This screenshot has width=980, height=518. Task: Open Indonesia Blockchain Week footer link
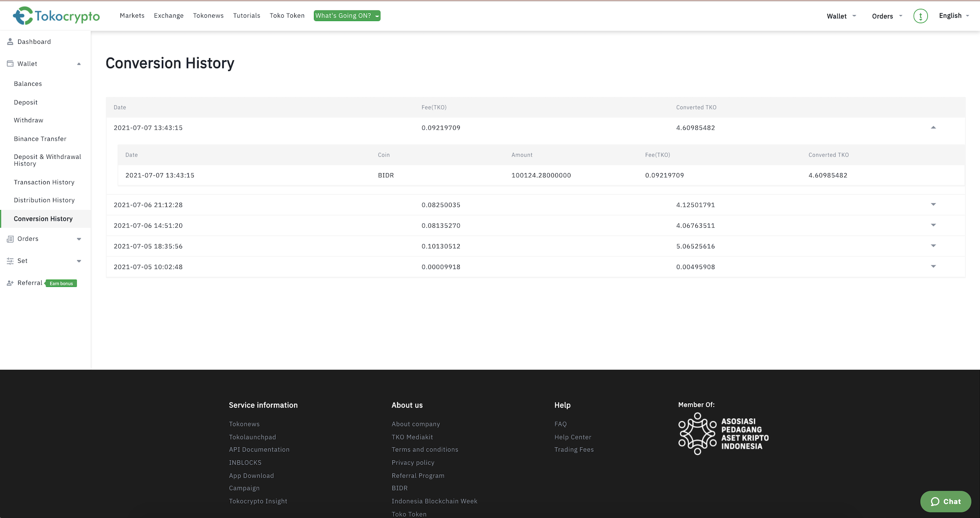click(x=434, y=501)
